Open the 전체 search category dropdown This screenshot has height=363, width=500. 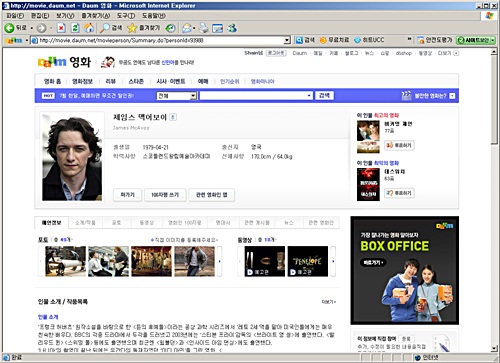(177, 96)
